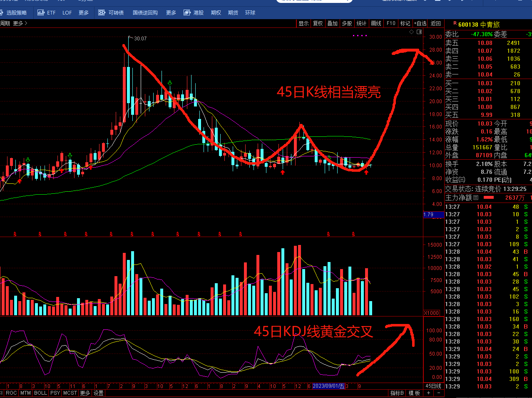
Task: Select the MCST indicator tab
Action: [x=70, y=393]
